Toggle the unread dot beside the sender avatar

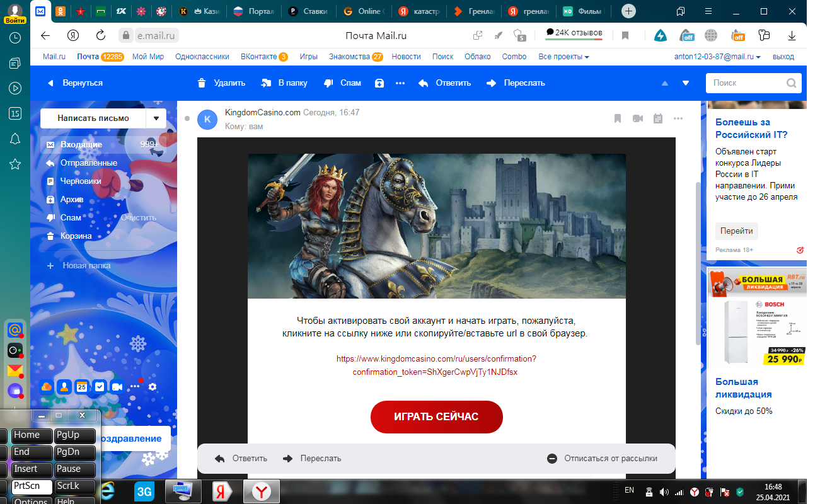click(x=187, y=118)
